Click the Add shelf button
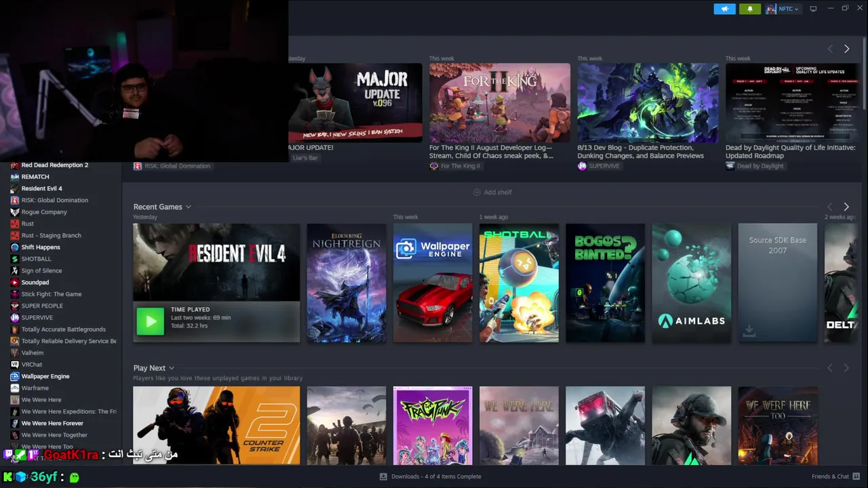The height and width of the screenshot is (488, 868). (x=492, y=192)
